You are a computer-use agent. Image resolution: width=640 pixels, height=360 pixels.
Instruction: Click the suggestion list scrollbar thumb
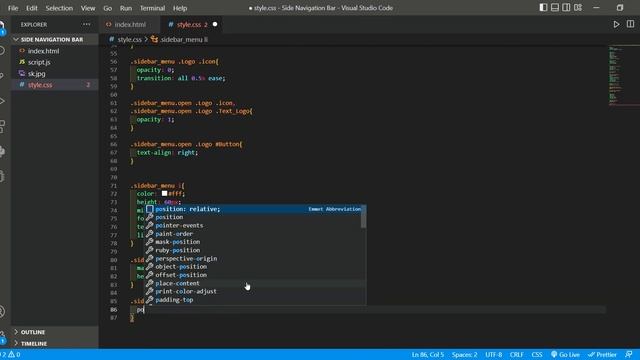tap(363, 217)
